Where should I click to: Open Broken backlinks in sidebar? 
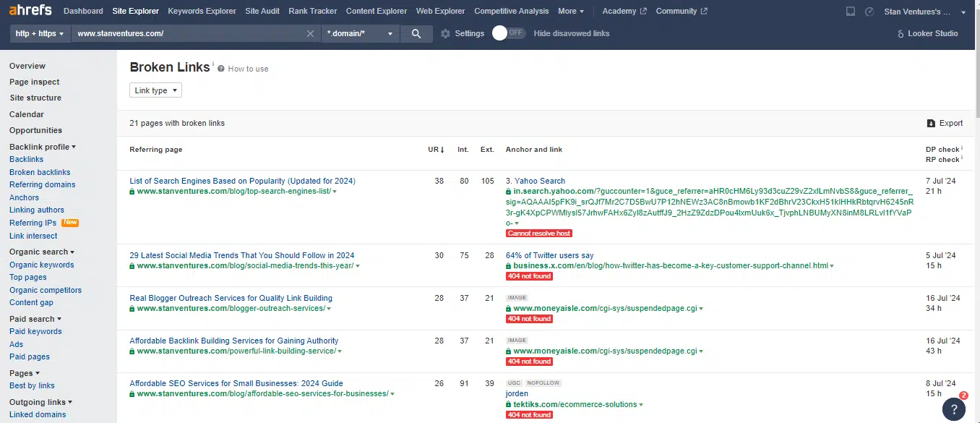click(x=40, y=172)
